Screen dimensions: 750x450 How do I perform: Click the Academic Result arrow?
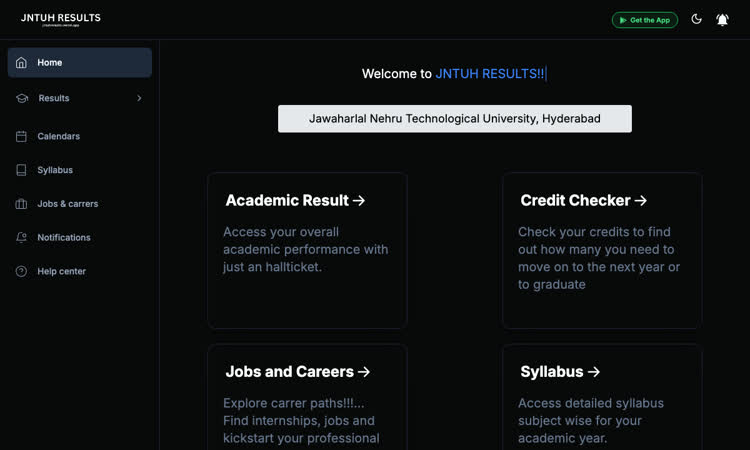click(x=359, y=201)
